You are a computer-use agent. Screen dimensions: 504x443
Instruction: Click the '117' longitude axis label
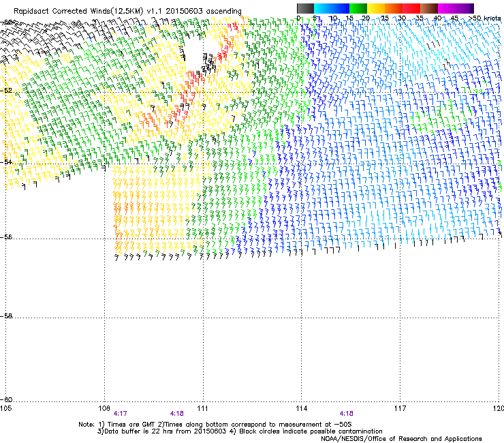point(400,408)
